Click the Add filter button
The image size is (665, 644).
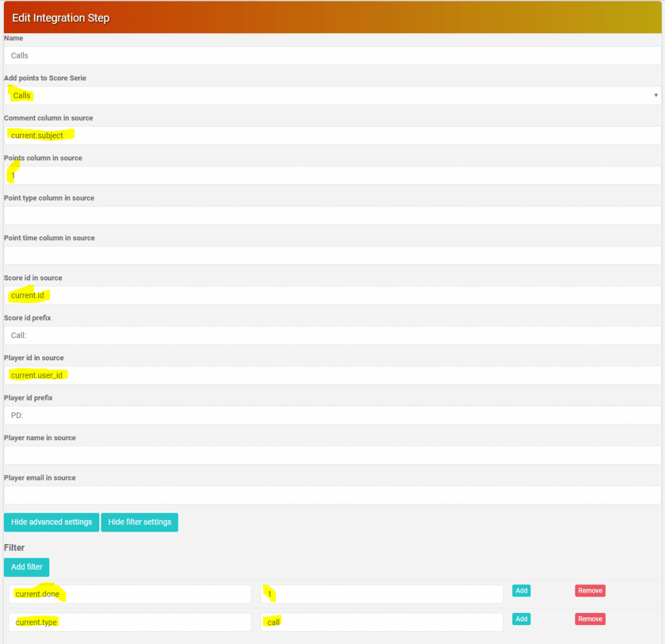pos(27,567)
